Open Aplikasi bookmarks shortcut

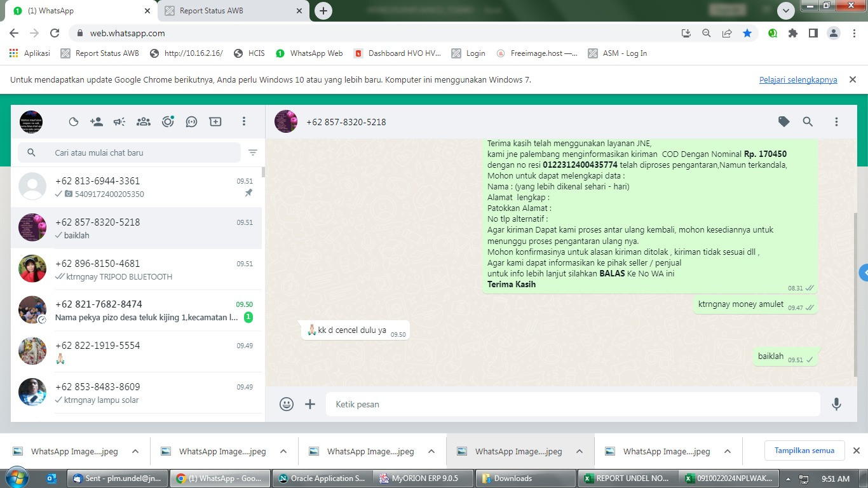point(30,53)
